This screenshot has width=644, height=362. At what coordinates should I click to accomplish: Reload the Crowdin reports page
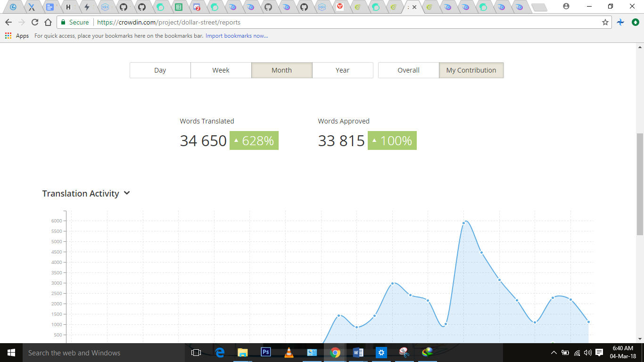[35, 22]
